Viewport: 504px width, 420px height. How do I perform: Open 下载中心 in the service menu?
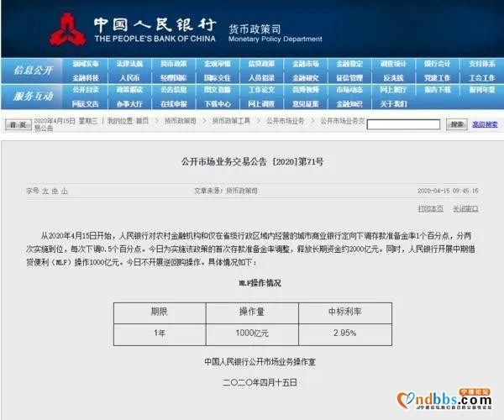pyautogui.click(x=218, y=103)
